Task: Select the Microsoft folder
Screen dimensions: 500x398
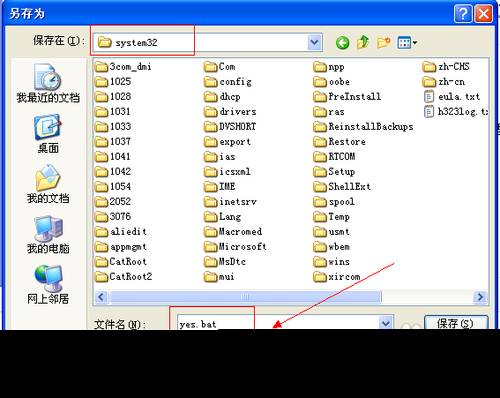Action: [235, 247]
